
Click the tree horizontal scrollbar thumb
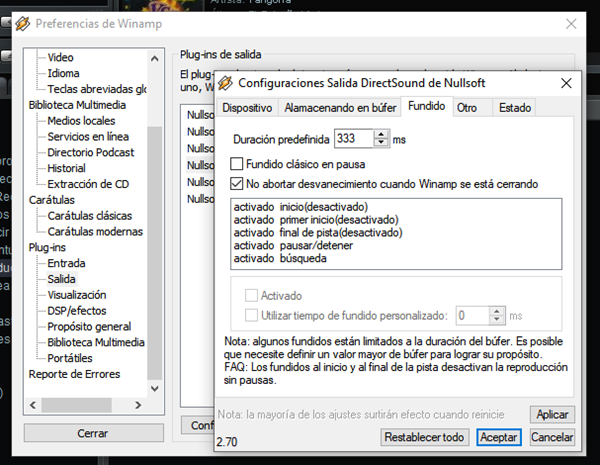click(x=77, y=405)
